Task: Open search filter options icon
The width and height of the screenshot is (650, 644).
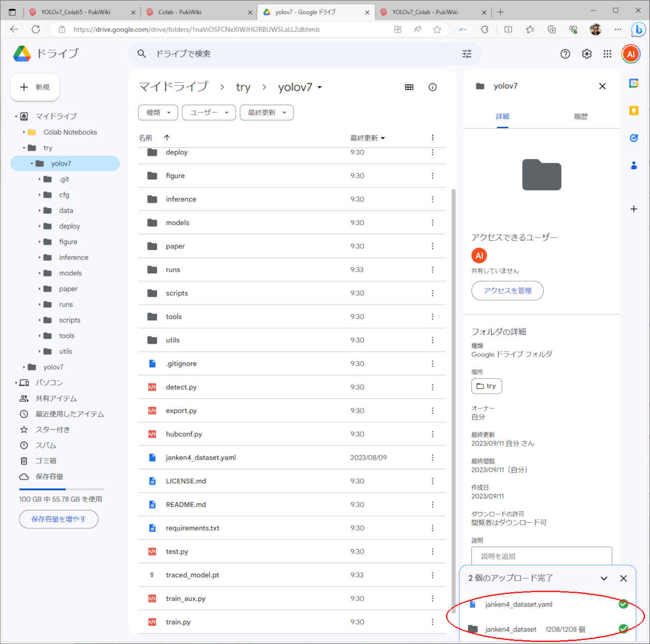Action: 467,54
